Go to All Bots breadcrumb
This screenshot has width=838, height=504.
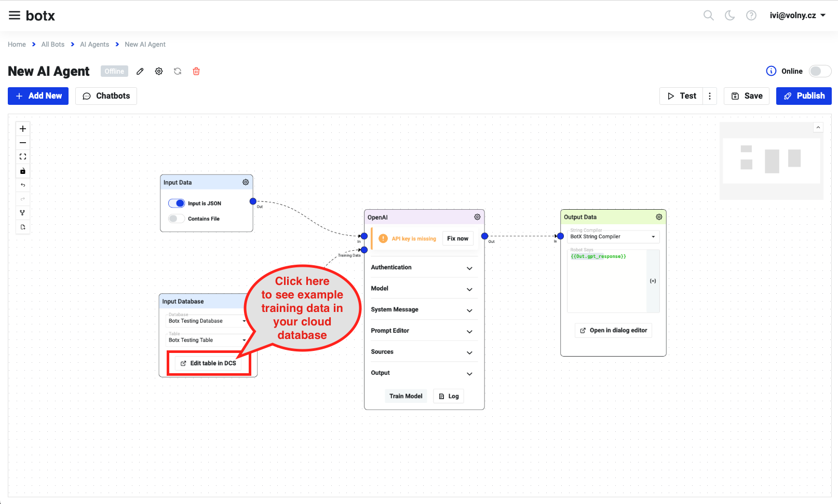coord(53,45)
